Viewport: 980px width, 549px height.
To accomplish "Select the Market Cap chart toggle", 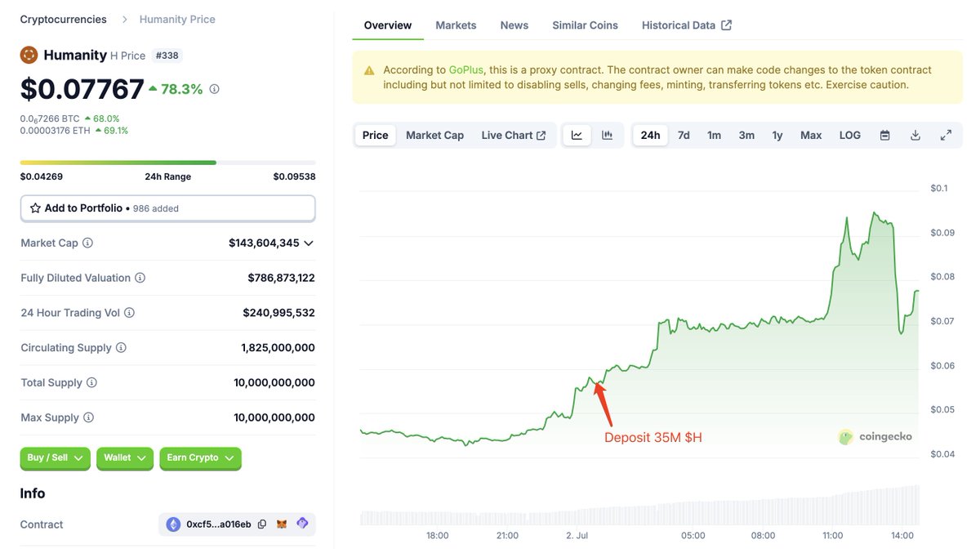I will coord(434,136).
